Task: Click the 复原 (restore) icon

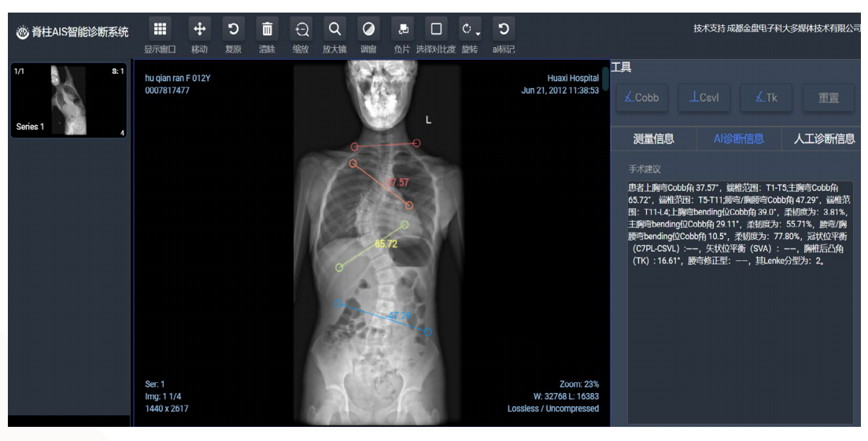Action: (233, 30)
